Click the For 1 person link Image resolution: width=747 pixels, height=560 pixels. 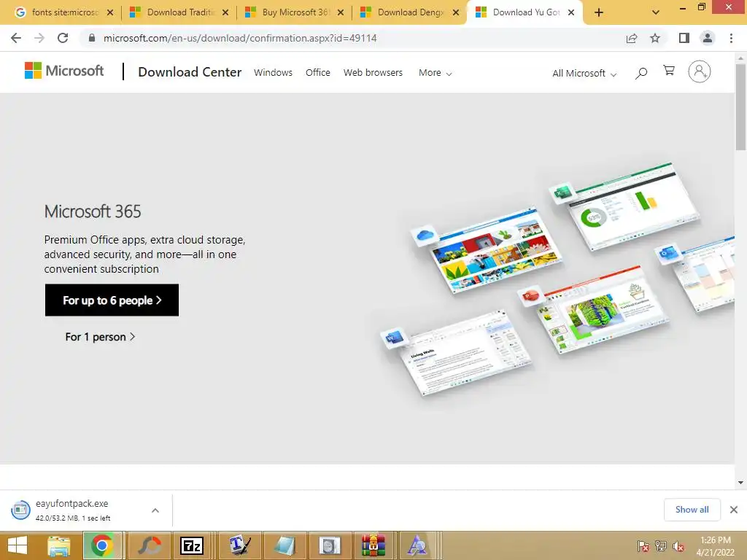click(x=100, y=337)
